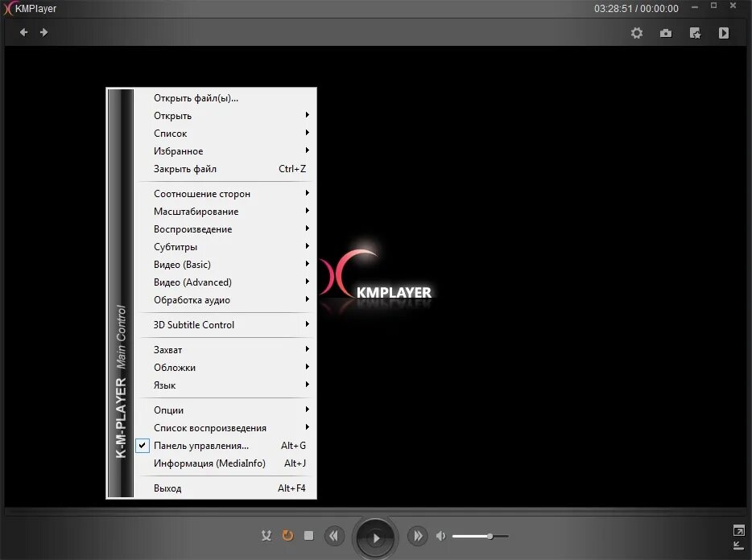Mute audio via the speaker icon
The height and width of the screenshot is (560, 752).
(440, 535)
